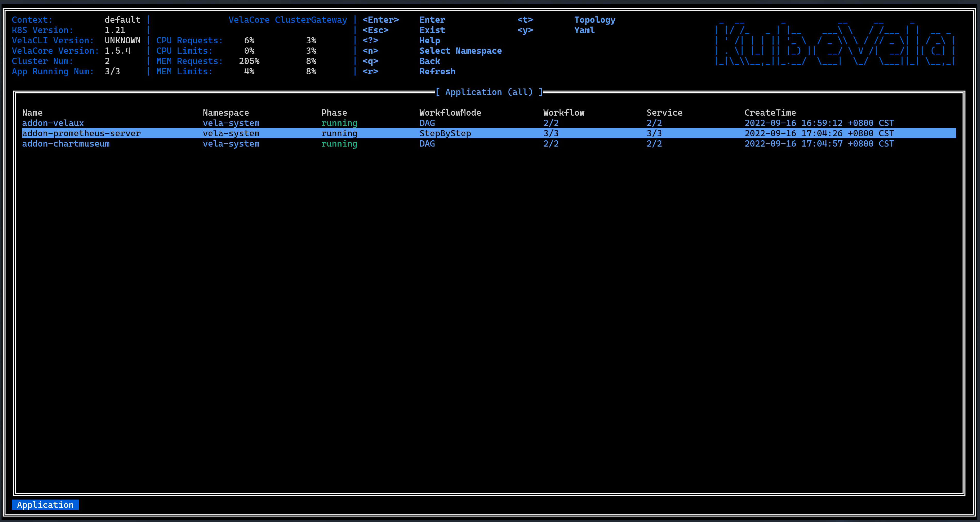The width and height of the screenshot is (980, 522).
Task: Click the 3/3 Workflow cell
Action: coord(551,133)
